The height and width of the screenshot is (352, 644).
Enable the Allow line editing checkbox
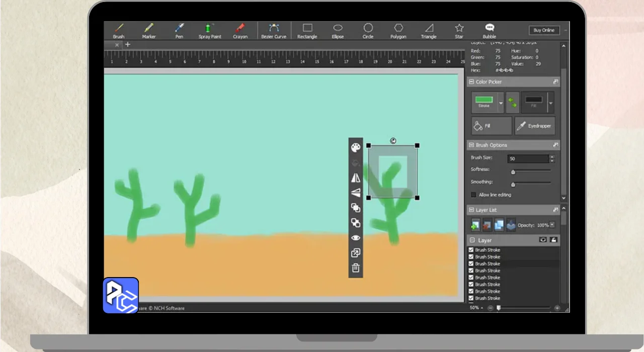(x=473, y=195)
